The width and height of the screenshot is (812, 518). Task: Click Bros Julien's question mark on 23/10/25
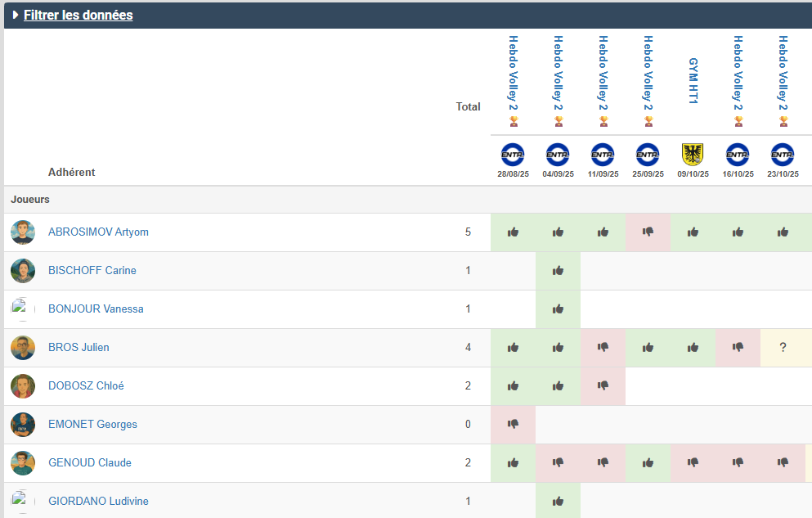click(783, 348)
